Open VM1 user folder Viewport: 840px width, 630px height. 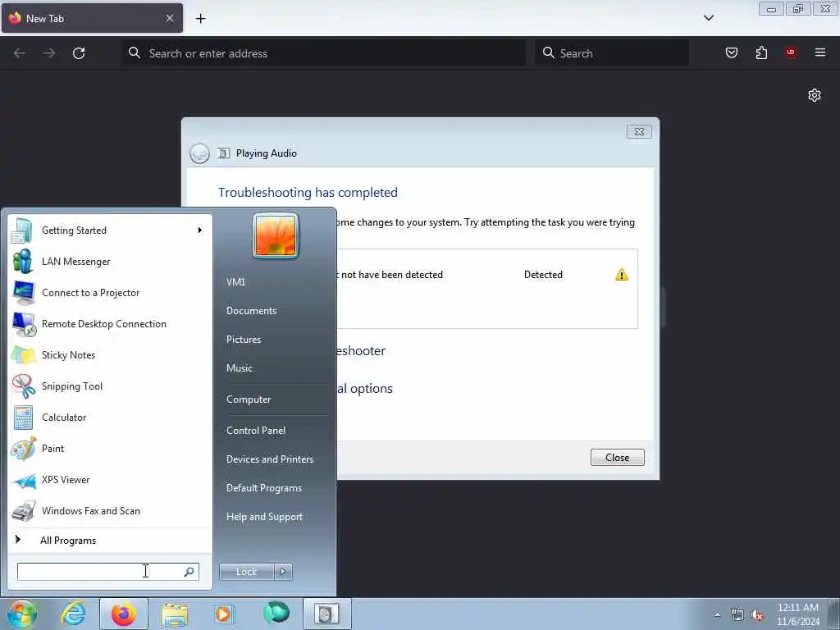point(235,282)
